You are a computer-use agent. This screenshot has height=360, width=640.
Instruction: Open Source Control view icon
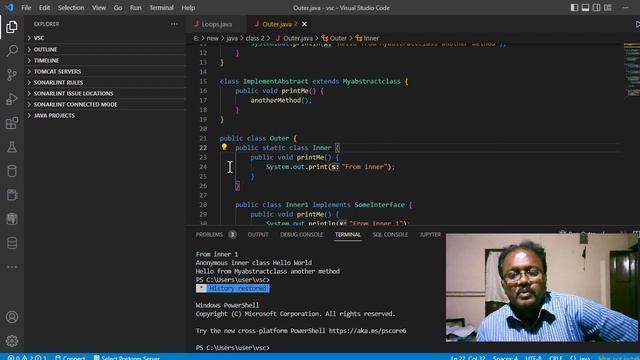coord(12,75)
